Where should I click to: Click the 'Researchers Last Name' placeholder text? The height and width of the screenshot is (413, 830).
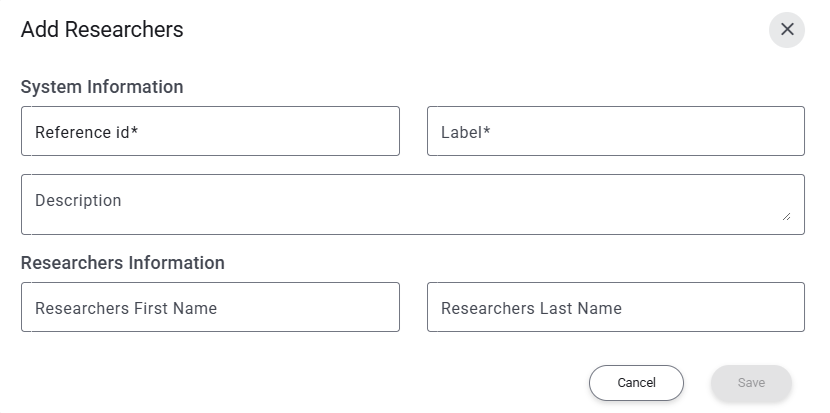pyautogui.click(x=531, y=308)
